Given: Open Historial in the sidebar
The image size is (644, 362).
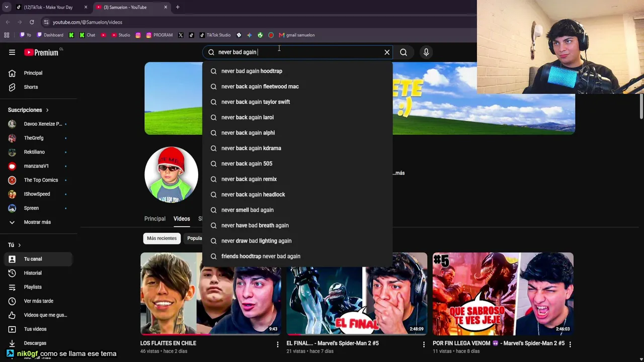Looking at the screenshot, I should pos(38,273).
